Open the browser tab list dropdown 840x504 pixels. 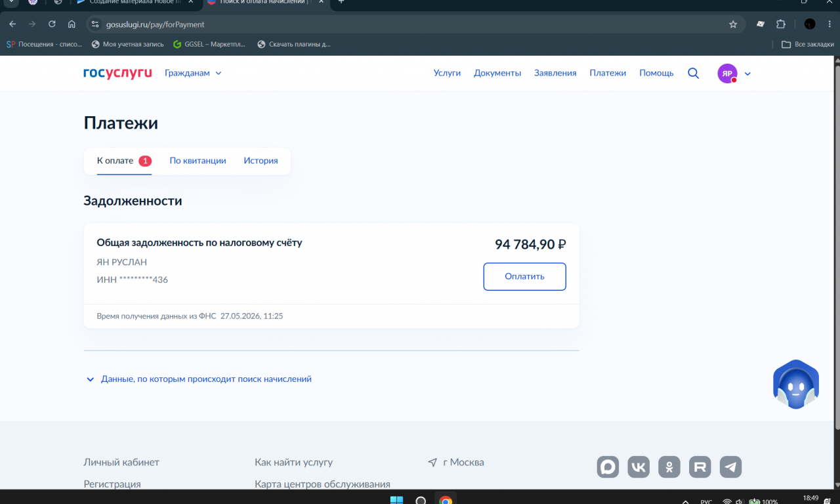[x=10, y=2]
